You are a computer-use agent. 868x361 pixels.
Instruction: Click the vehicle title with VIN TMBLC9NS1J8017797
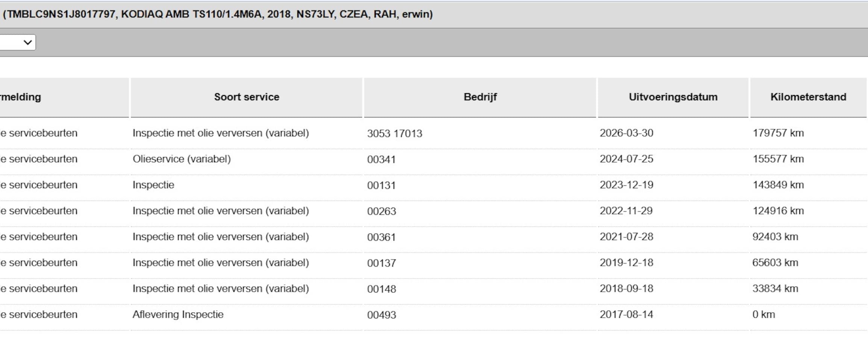(218, 14)
